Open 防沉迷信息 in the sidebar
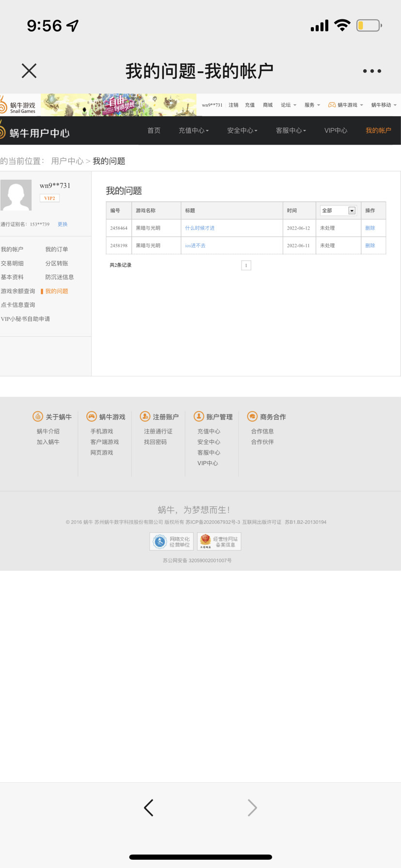Image resolution: width=401 pixels, height=868 pixels. tap(60, 277)
